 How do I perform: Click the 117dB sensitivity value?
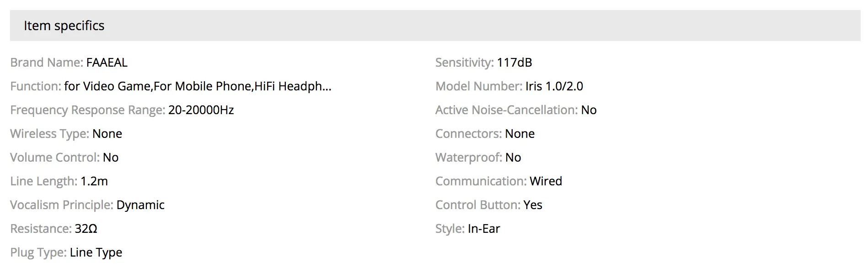[514, 63]
